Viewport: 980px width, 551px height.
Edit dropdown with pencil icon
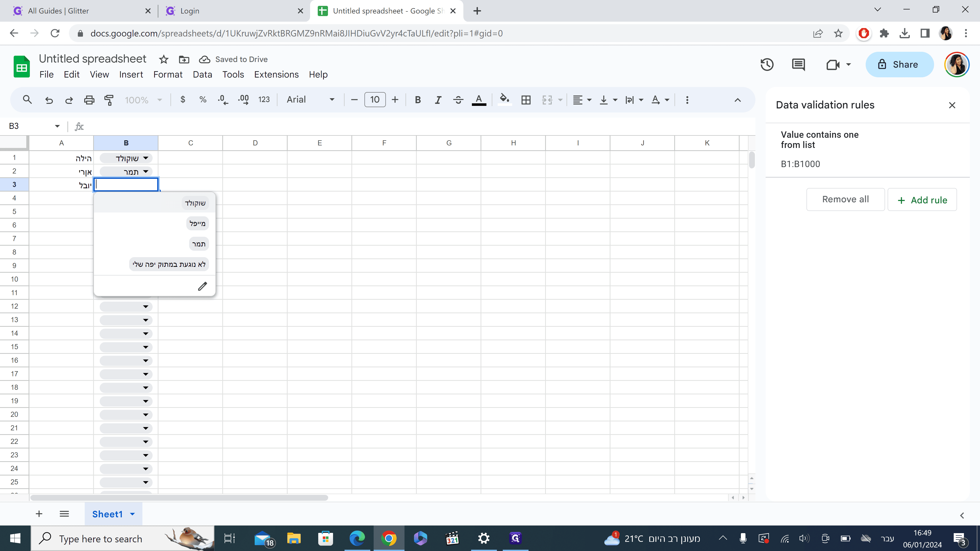[202, 286]
